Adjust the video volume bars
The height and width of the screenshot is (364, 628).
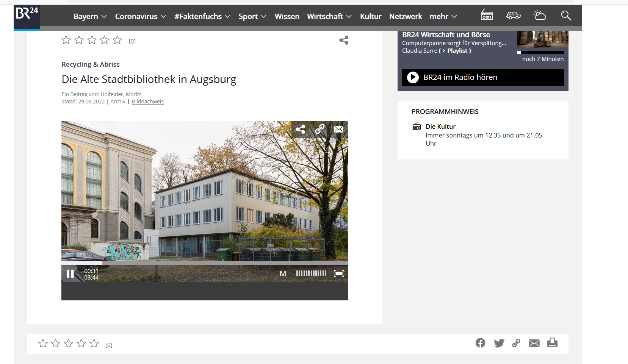pyautogui.click(x=311, y=273)
